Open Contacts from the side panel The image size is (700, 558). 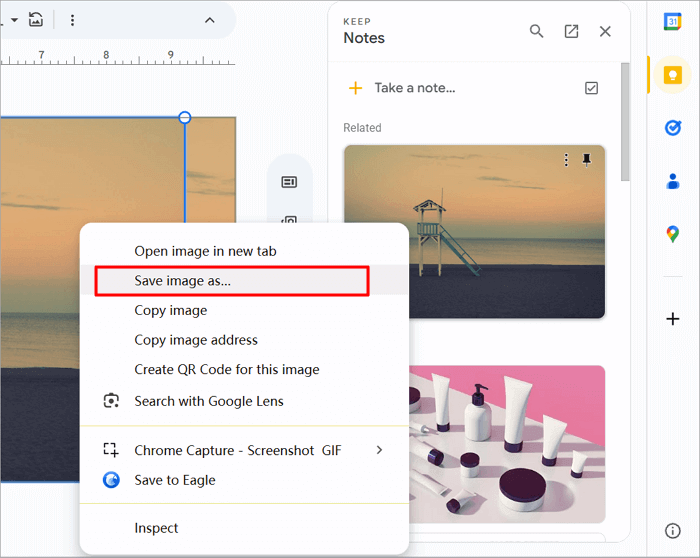pyautogui.click(x=673, y=181)
